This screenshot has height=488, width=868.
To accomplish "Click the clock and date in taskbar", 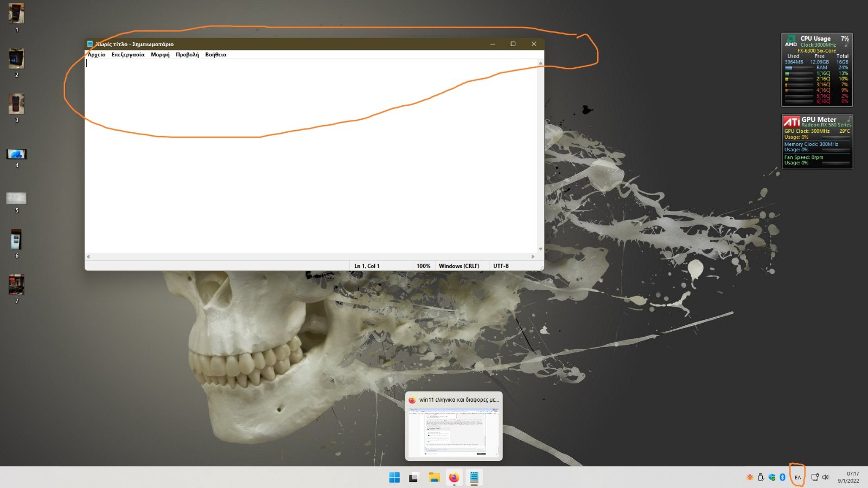I will [848, 477].
